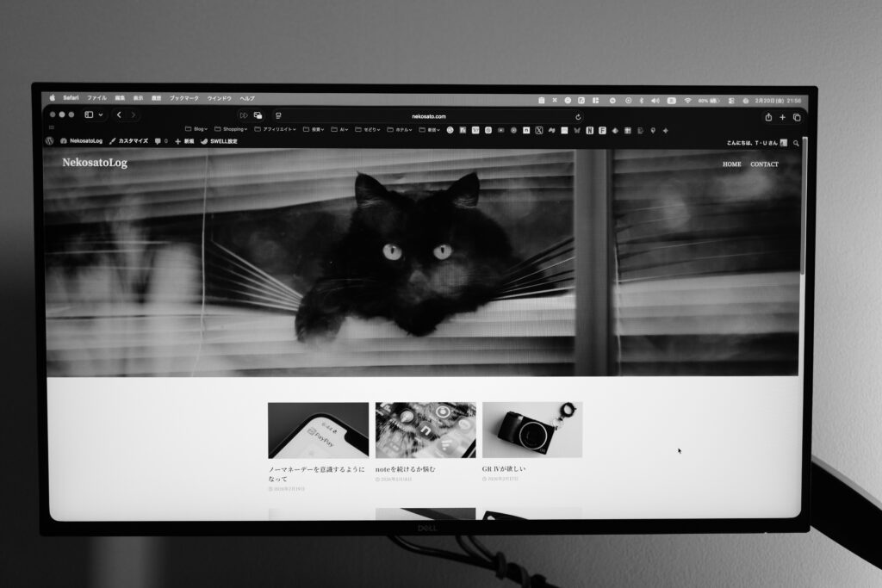Viewport: 882px width, 588px height.
Task: Open the SWELL設定 admin bar link
Action: pyautogui.click(x=222, y=141)
